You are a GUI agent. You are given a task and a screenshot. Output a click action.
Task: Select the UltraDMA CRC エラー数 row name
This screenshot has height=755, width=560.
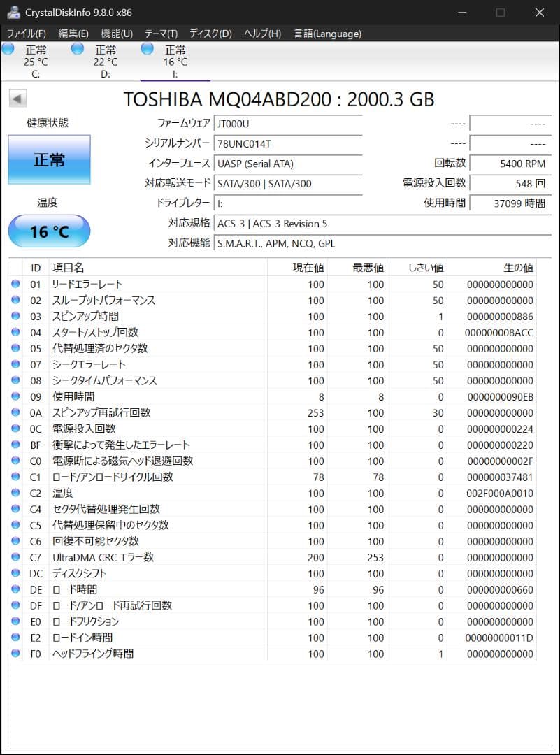pos(103,557)
